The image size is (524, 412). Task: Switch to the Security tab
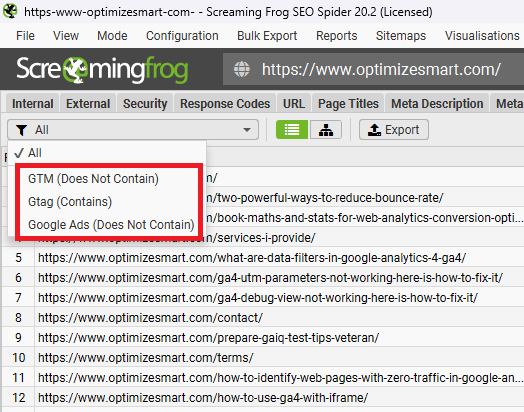coord(145,104)
